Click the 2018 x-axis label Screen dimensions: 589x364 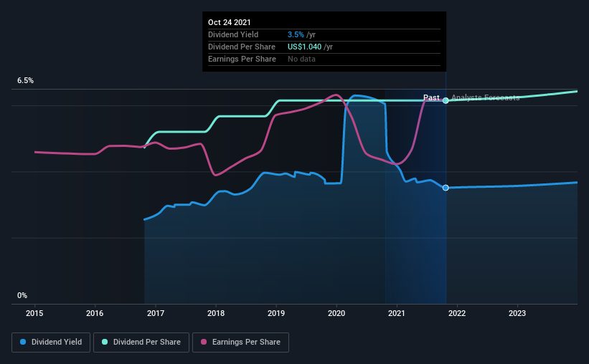[216, 313]
